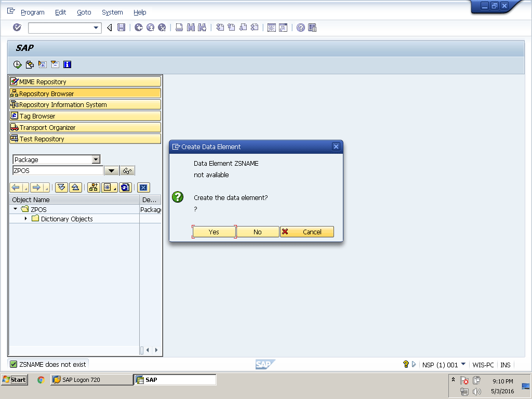Screen dimensions: 532x399
Task: Click the refresh object list icon
Action: (x=125, y=188)
